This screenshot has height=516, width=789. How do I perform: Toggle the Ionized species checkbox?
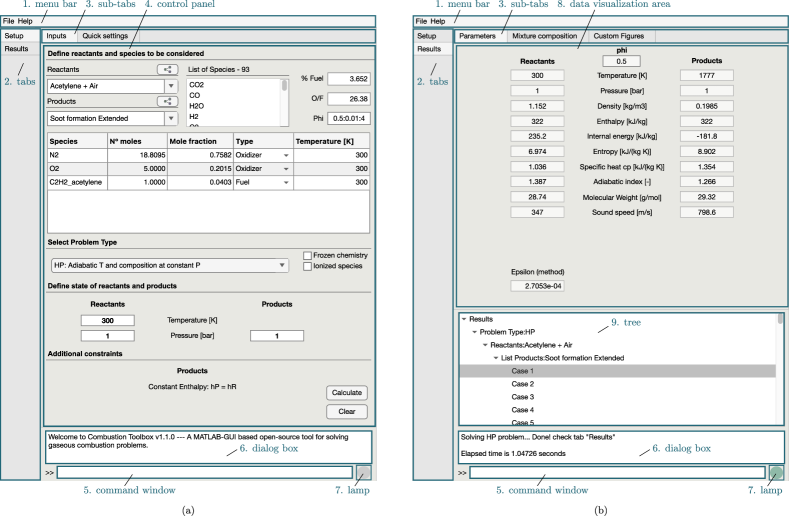click(307, 266)
